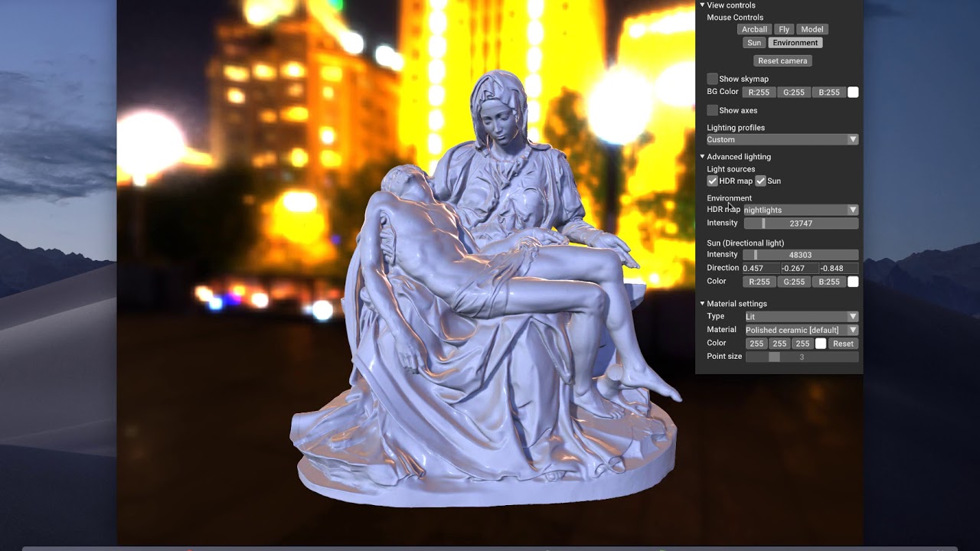Edit Sun Direction value 0.457
Screen dimensions: 980x551
click(761, 269)
